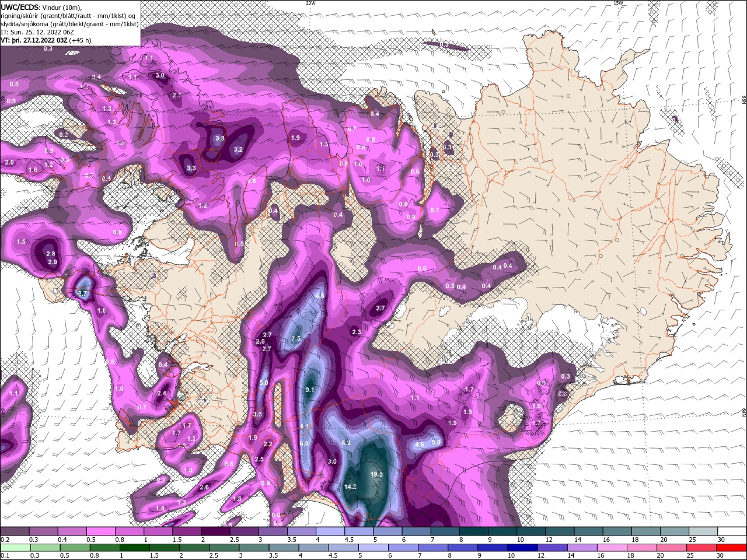Image resolution: width=747 pixels, height=560 pixels.
Task: Click the 20W longitude label
Action: click(x=310, y=3)
